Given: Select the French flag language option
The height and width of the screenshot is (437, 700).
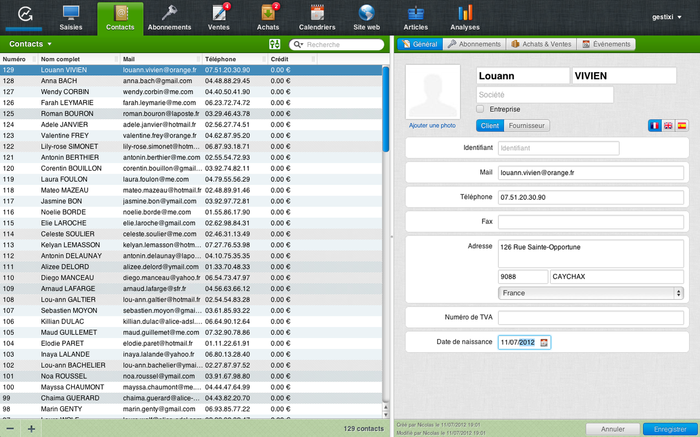Looking at the screenshot, I should pyautogui.click(x=655, y=126).
